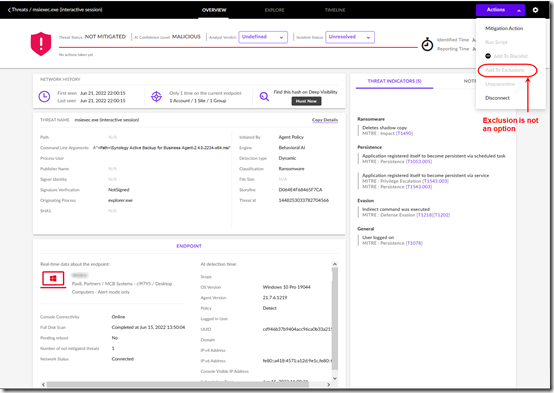The width and height of the screenshot is (554, 393).
Task: Click the Policy value Detect
Action: click(270, 308)
